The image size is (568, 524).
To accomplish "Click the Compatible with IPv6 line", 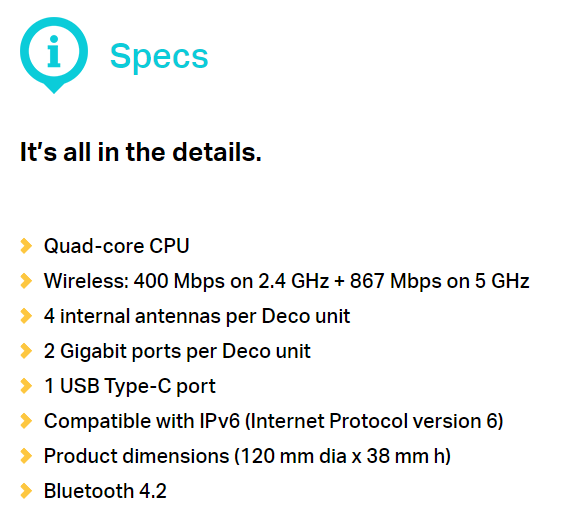I will pos(273,421).
